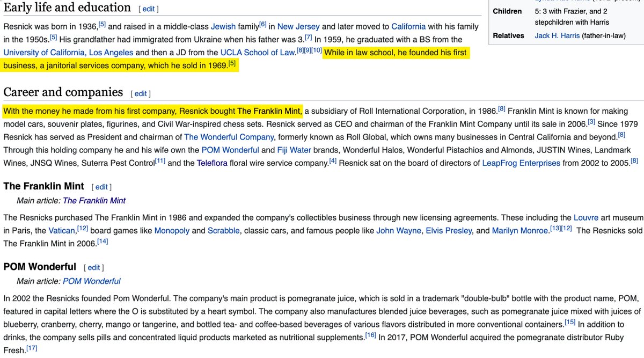Open citation [16] after nutritional supplements
644x358 pixels.
pos(370,335)
